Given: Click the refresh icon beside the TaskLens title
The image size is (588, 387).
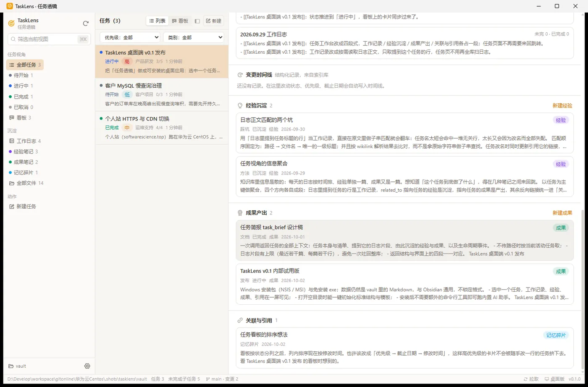Looking at the screenshot, I should [x=86, y=24].
